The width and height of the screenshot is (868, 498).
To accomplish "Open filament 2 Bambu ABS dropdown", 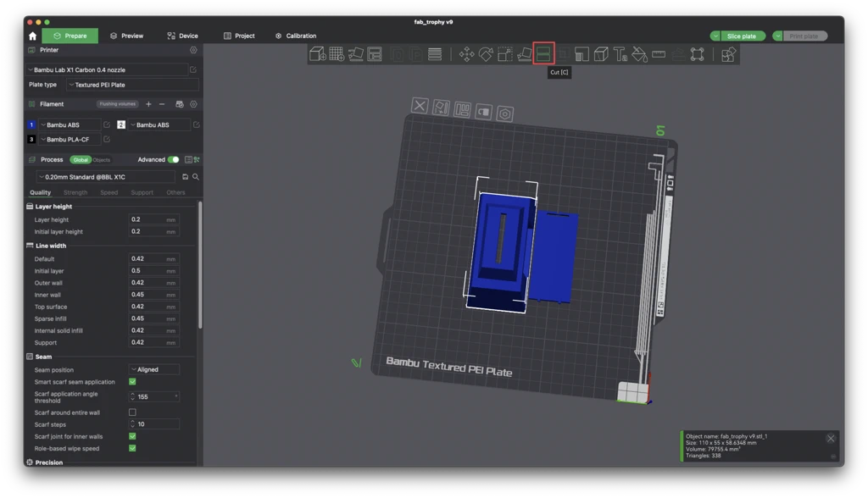I will [x=159, y=125].
